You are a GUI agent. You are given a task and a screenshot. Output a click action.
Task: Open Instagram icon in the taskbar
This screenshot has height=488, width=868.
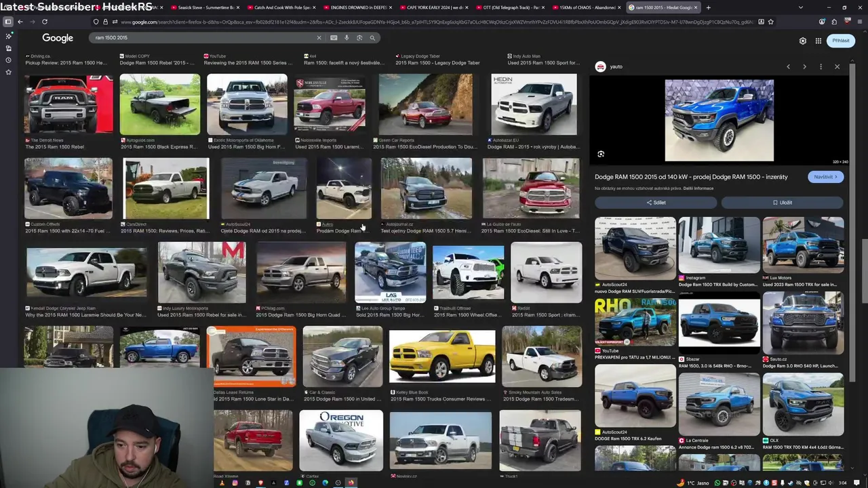click(x=235, y=483)
